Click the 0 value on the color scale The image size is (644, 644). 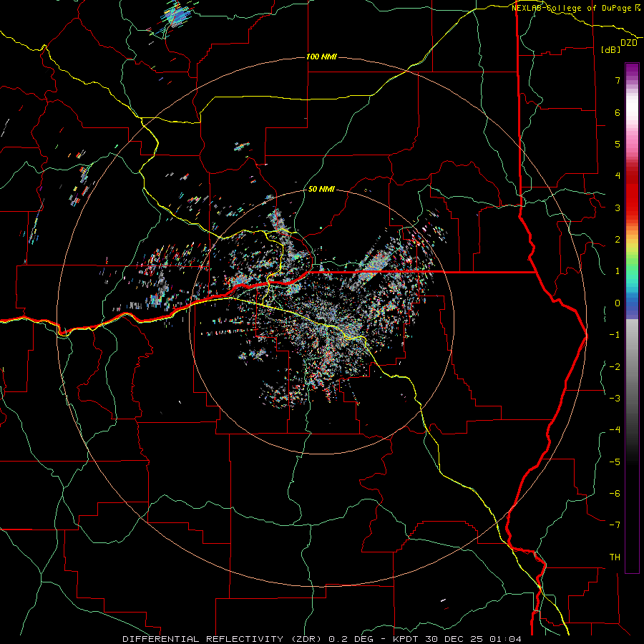(x=618, y=303)
